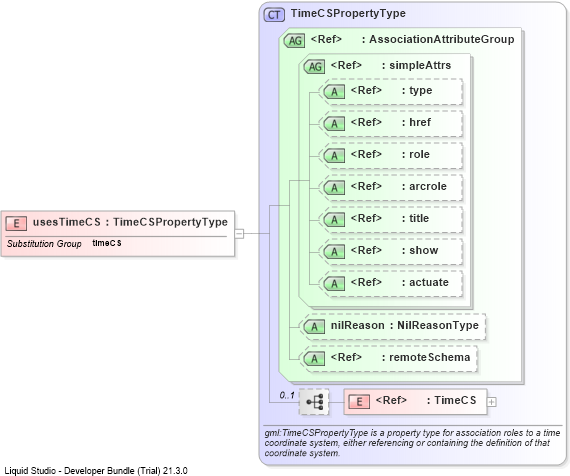This screenshot has width=570, height=476.
Task: Select the ': AssociationAttributeGroup' label
Action: [438, 39]
